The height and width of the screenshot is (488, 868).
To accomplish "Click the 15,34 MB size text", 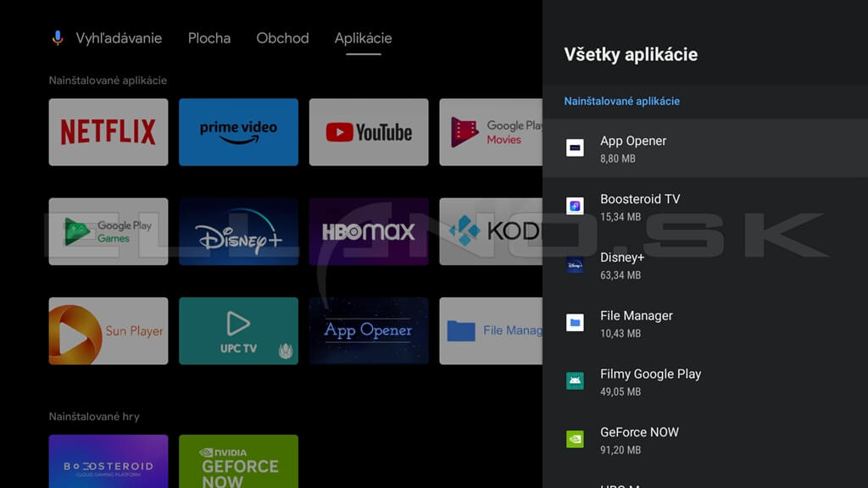I will pos(620,217).
